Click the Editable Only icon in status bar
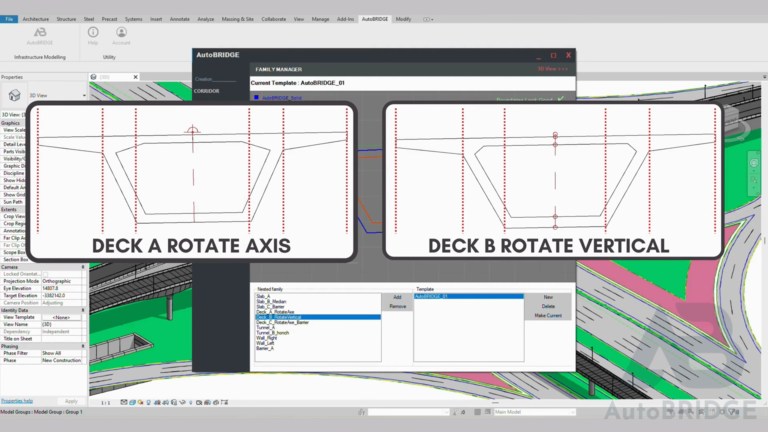The image size is (768, 432). click(x=456, y=412)
